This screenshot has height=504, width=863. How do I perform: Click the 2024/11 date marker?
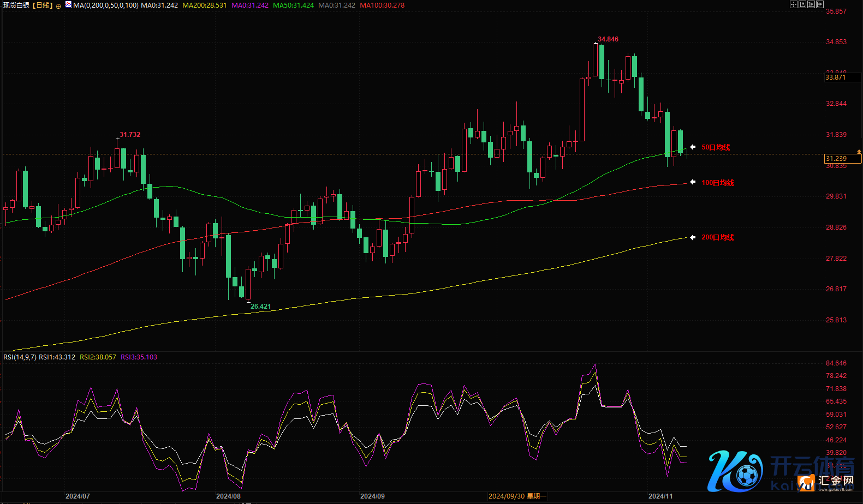coord(660,496)
